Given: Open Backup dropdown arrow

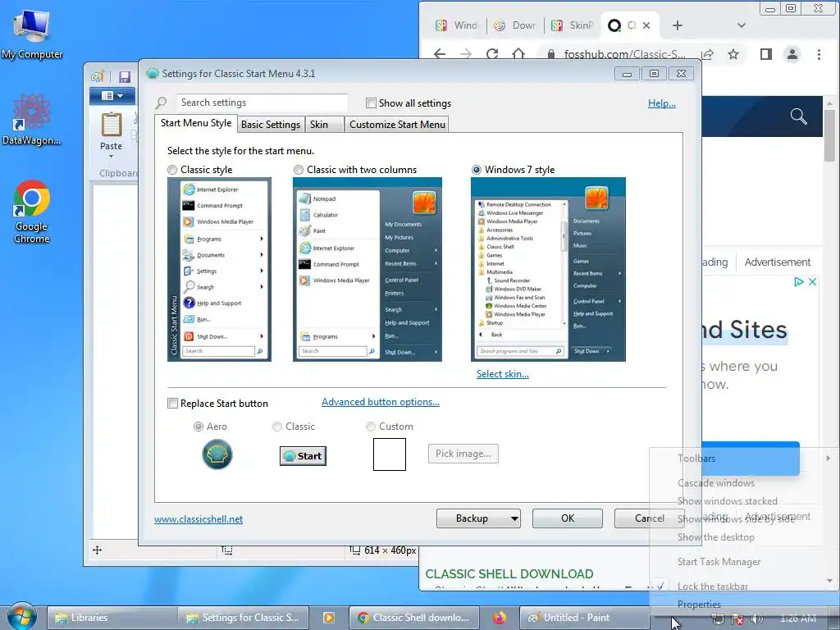Looking at the screenshot, I should coord(514,518).
